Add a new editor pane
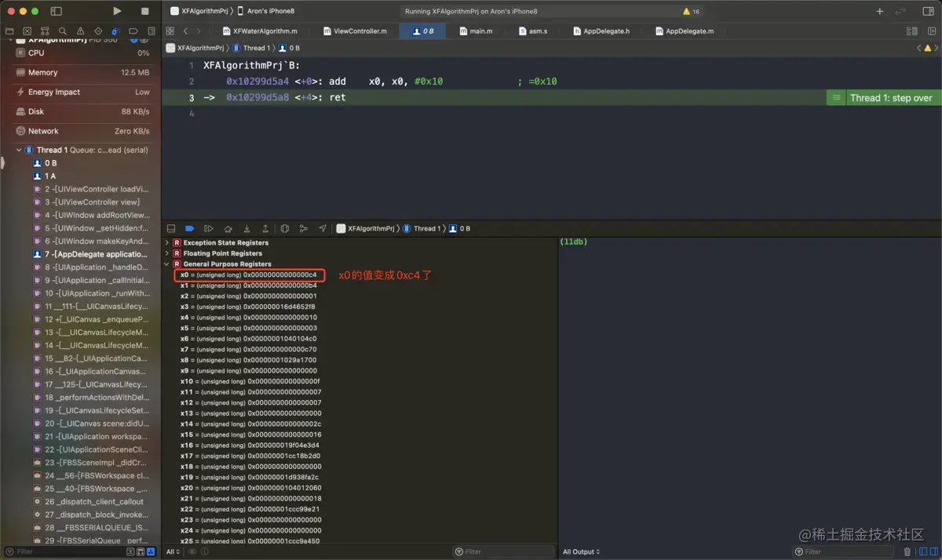942x560 pixels. coord(930,31)
